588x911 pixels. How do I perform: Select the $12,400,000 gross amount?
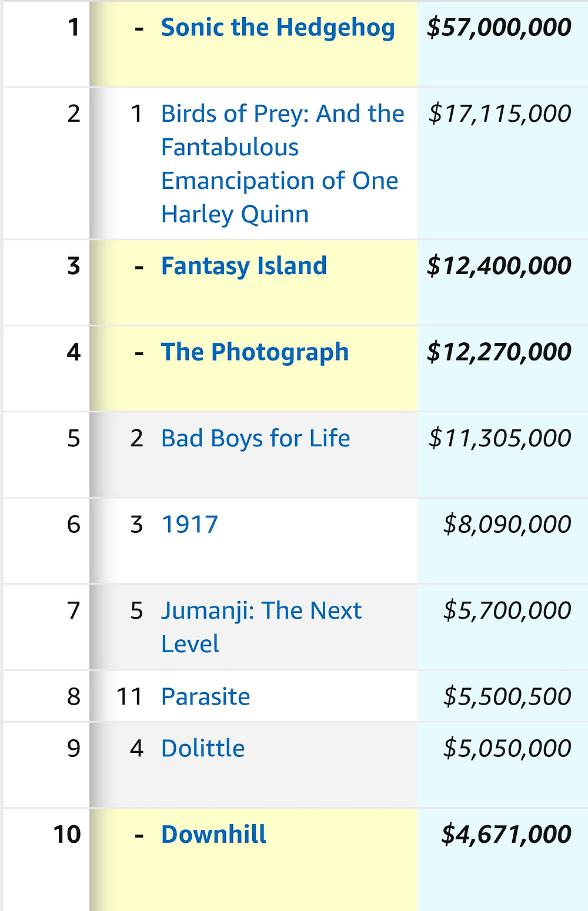tap(499, 266)
